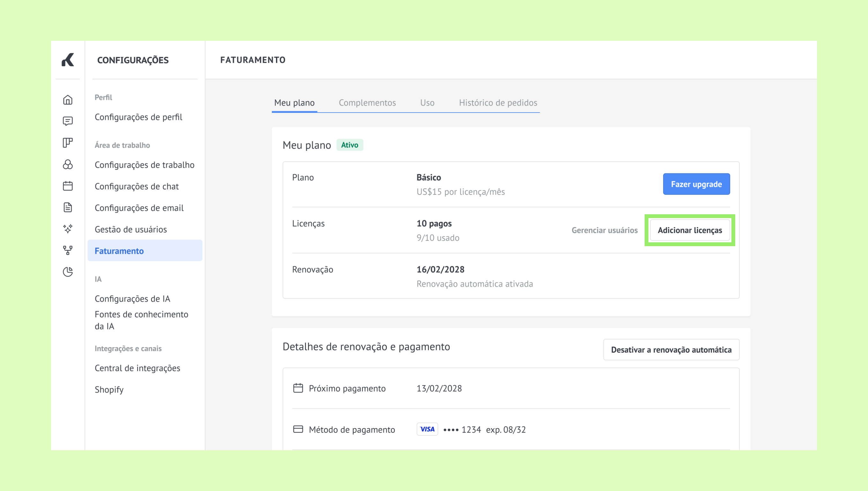Click the Licenças row label
868x491 pixels.
[309, 224]
